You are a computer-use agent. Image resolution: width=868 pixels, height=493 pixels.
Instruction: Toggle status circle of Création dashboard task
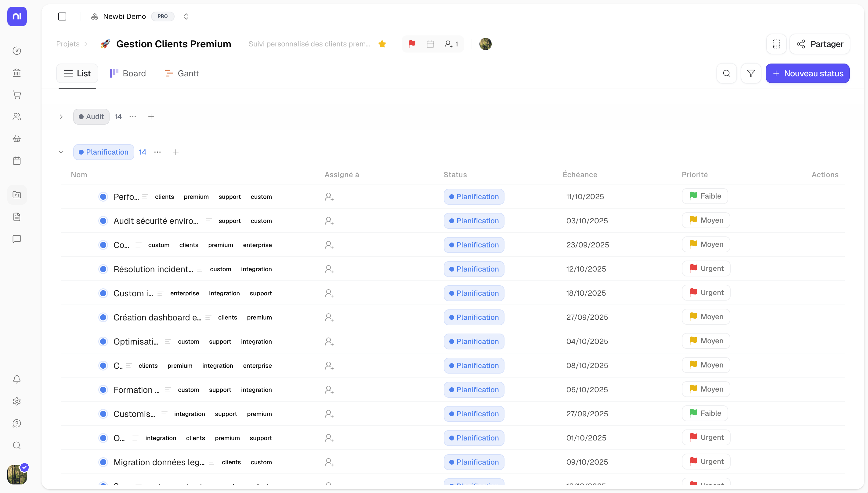tap(103, 317)
